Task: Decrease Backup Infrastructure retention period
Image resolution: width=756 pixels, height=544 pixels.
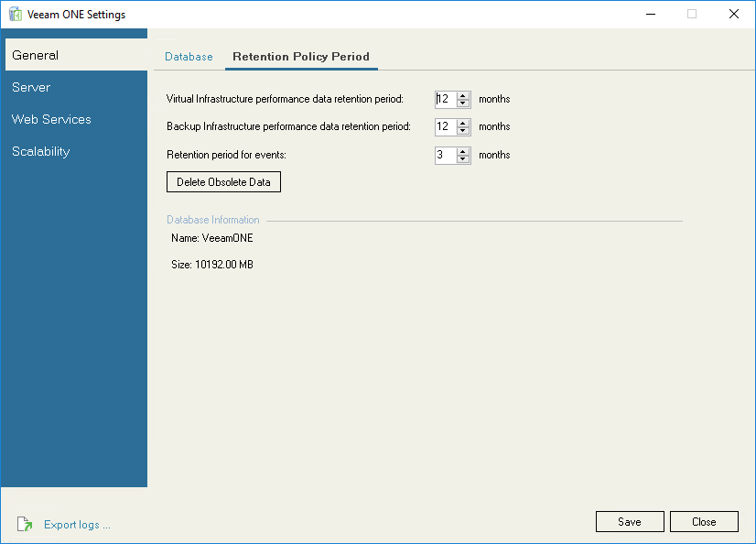Action: click(462, 130)
